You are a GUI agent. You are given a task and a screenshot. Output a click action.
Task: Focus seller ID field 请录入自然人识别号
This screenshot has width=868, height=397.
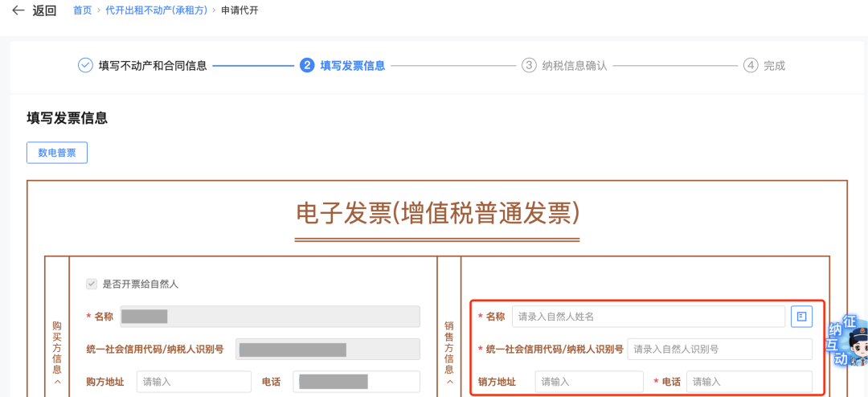point(719,349)
